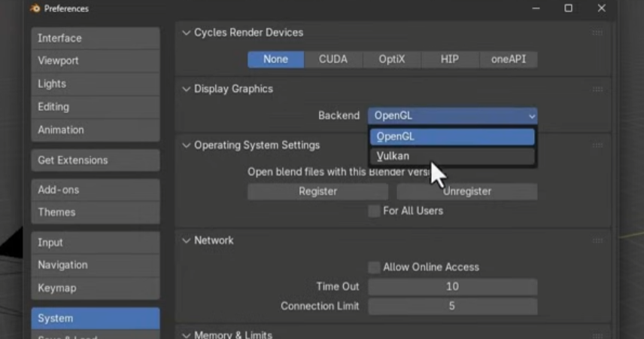
Task: Open the Animation preferences section
Action: tap(96, 130)
